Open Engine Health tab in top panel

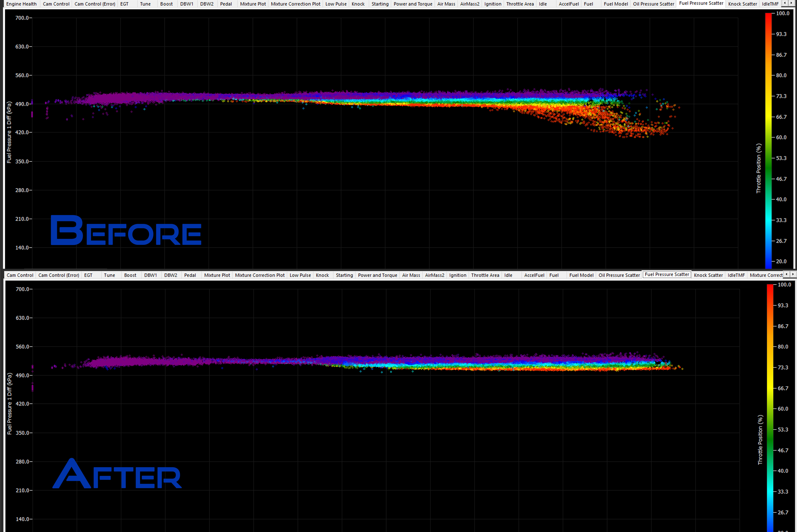[x=21, y=4]
